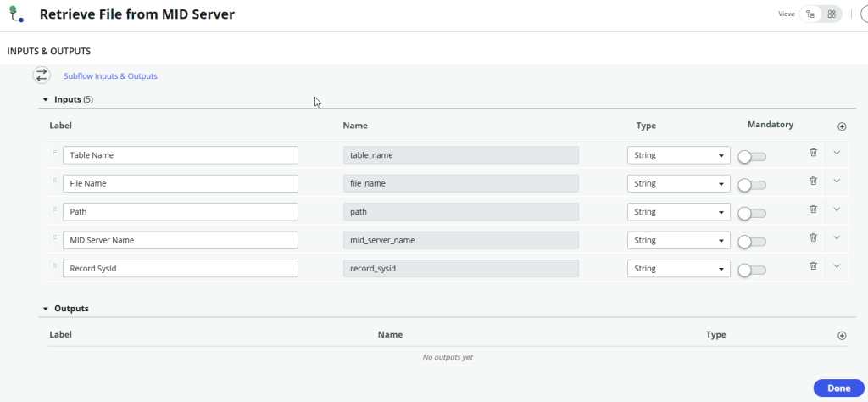Delete the Table Name input row
The width and height of the screenshot is (868, 402).
[x=813, y=153]
